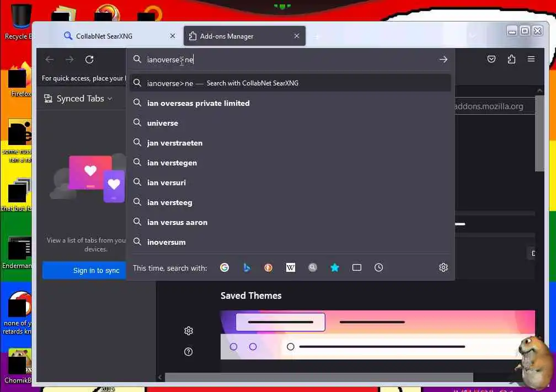
Task: Click the horizontal scrollbar at page bottom
Action: tap(319, 377)
